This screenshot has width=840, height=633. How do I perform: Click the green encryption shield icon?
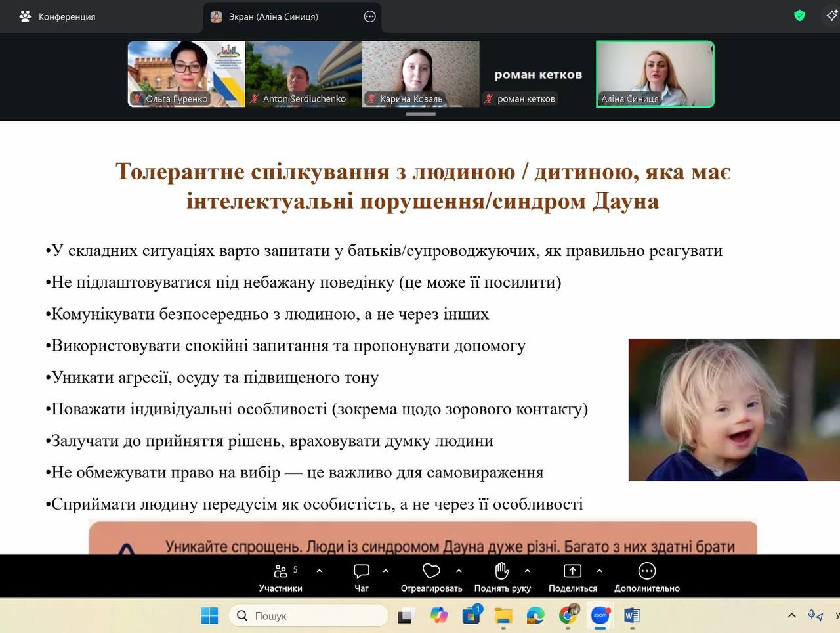tap(799, 16)
